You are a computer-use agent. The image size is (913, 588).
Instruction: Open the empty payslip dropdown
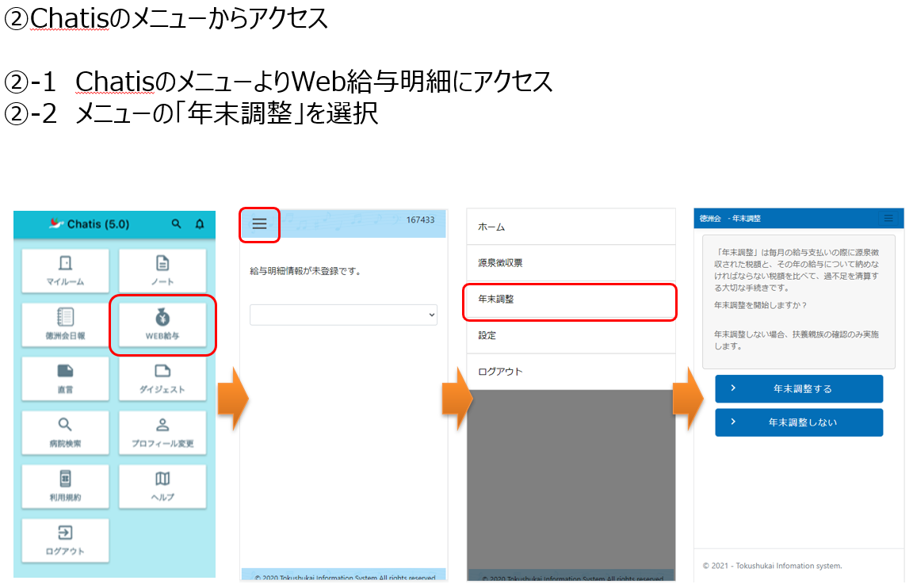(343, 315)
